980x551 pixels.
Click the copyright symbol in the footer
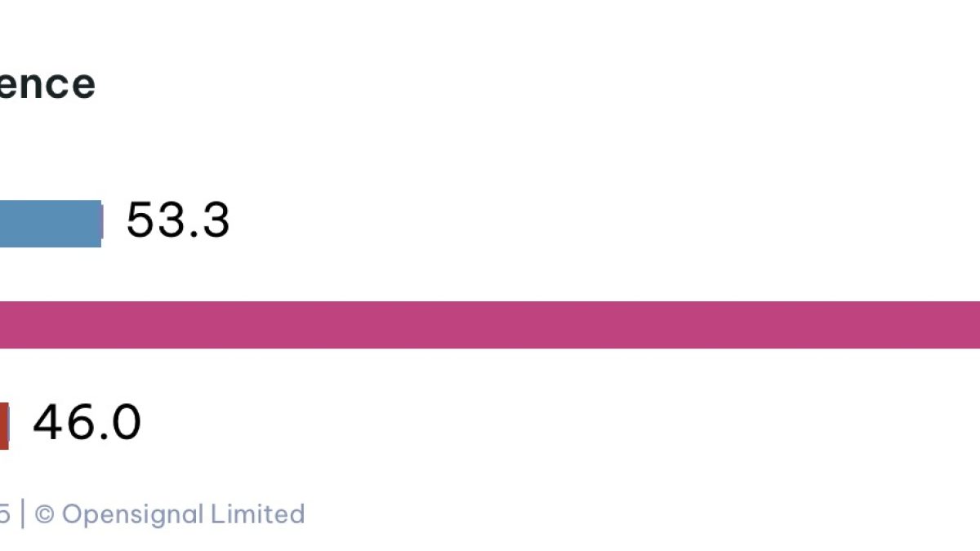(45, 514)
